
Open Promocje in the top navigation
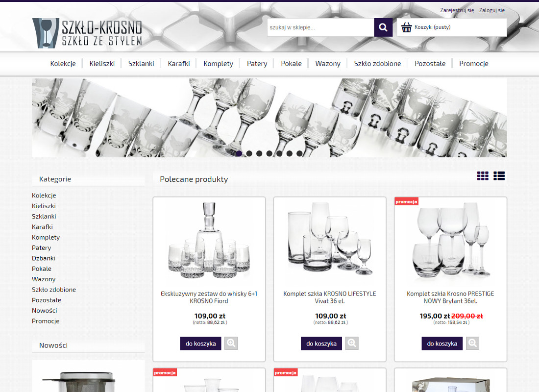pos(474,64)
